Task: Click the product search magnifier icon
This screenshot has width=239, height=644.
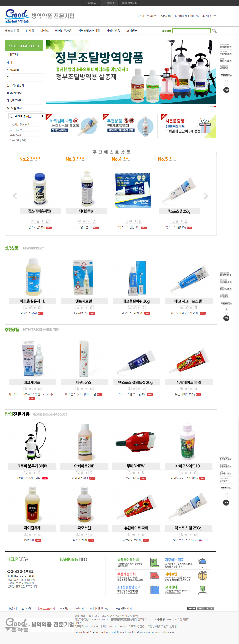Action: [x=214, y=31]
